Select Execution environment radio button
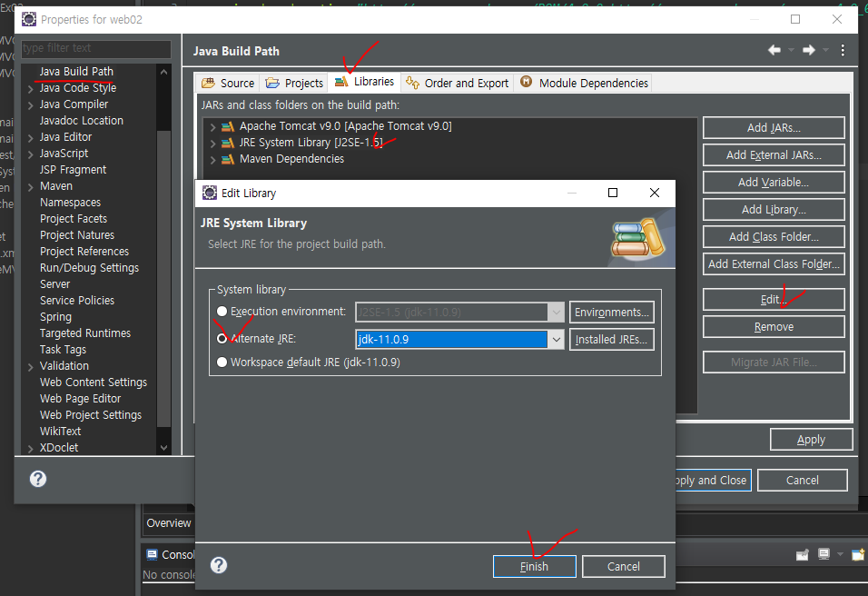868x596 pixels. tap(222, 312)
